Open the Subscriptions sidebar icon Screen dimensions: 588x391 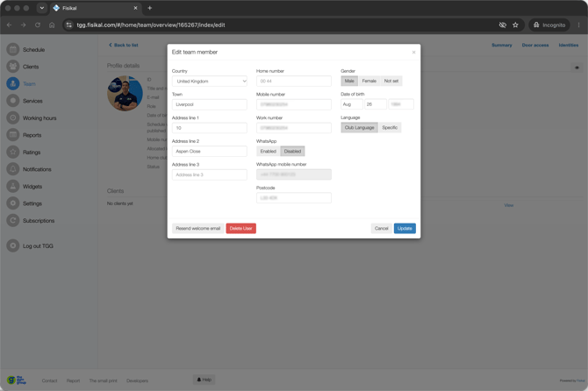pos(13,221)
